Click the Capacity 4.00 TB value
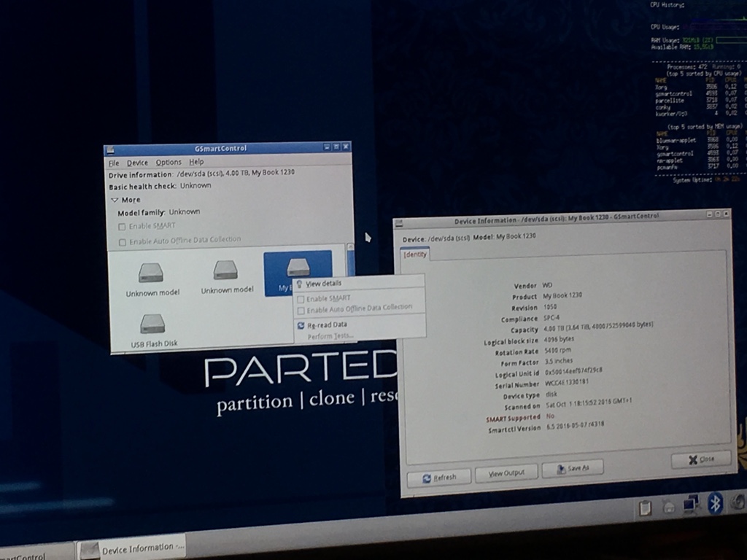 [598, 326]
